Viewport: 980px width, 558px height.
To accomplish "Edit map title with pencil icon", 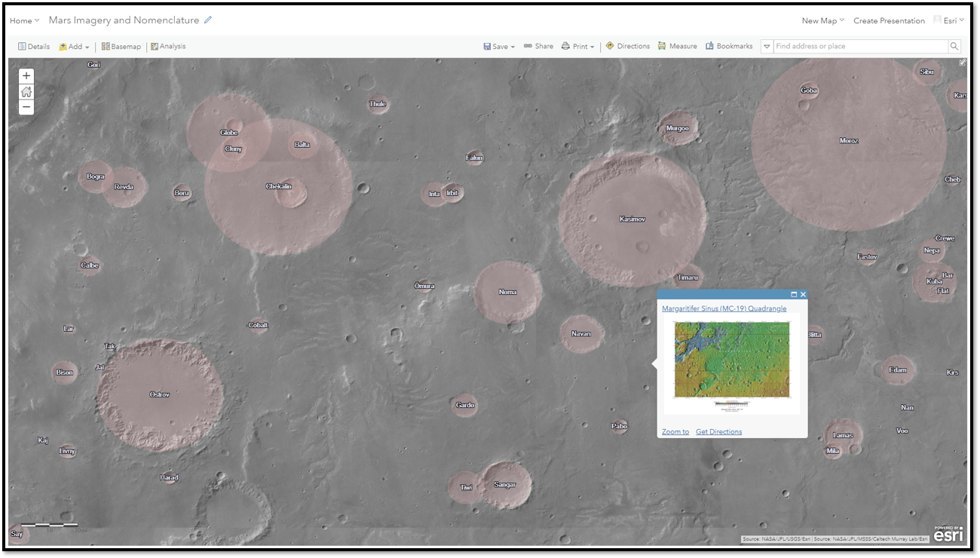I will (208, 20).
